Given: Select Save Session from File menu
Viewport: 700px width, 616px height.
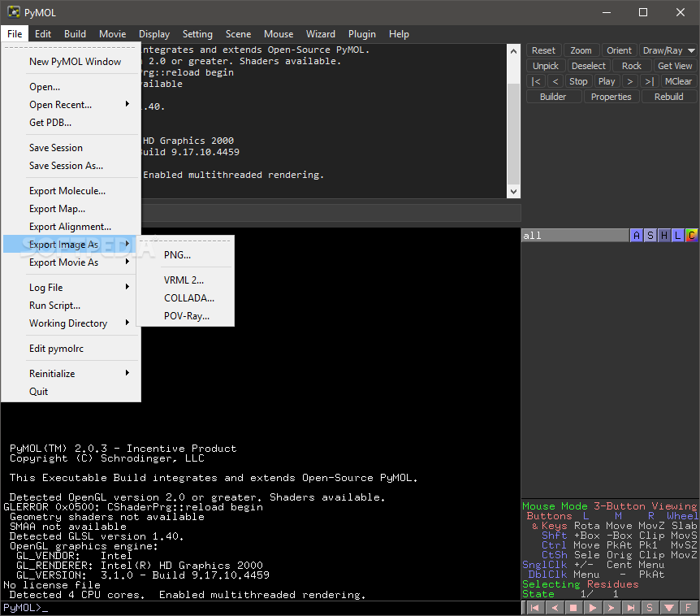Looking at the screenshot, I should point(71,147).
